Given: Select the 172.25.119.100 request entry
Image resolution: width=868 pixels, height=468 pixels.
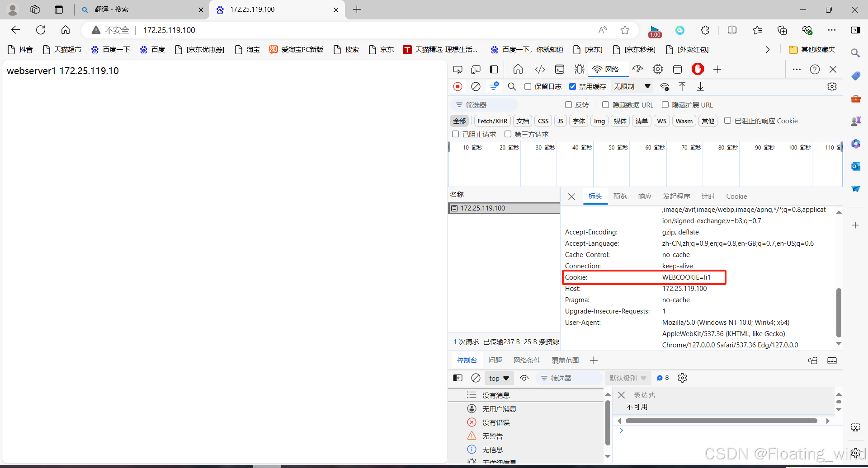Looking at the screenshot, I should point(482,208).
